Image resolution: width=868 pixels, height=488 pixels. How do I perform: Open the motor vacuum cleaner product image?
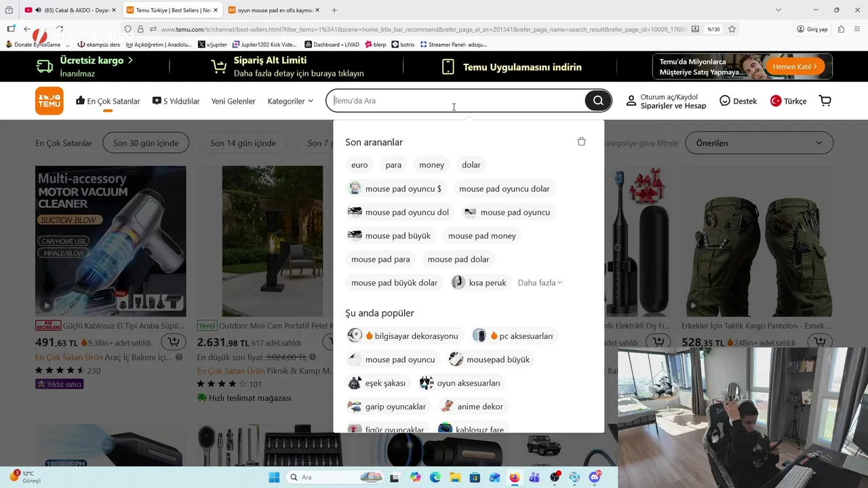(x=111, y=241)
